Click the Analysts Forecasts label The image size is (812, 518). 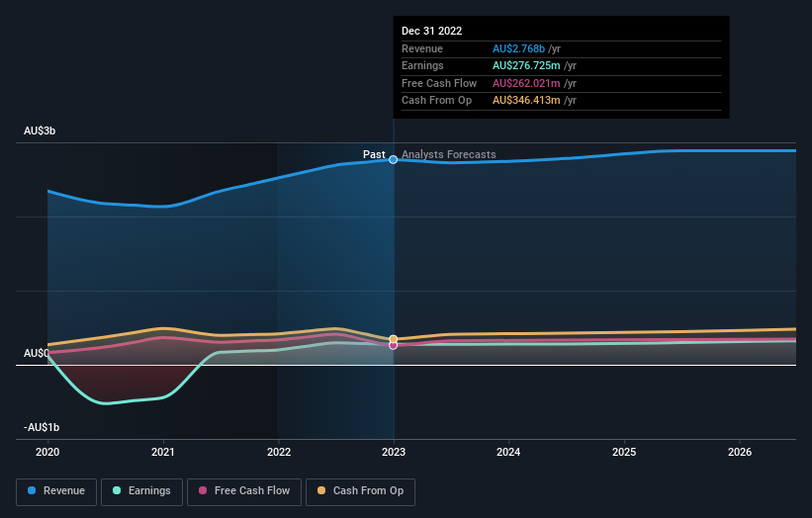click(x=448, y=154)
